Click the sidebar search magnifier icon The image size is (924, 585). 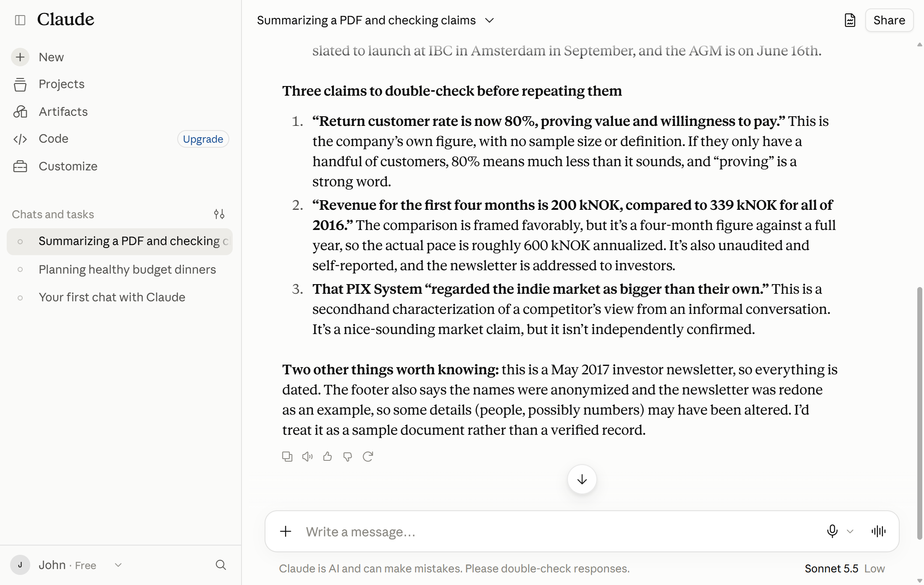click(x=220, y=565)
